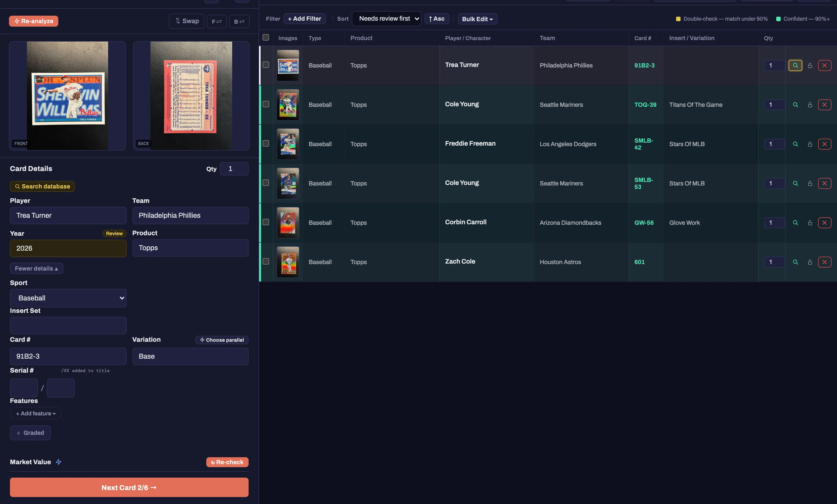Click the GW-56 card number cell
Viewport: 837px width, 504px height.
(646, 223)
